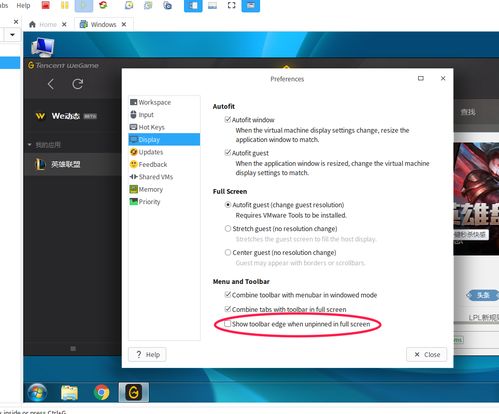Viewport: 499px width, 414px height.
Task: Select Center guest radio option
Action: [228, 252]
